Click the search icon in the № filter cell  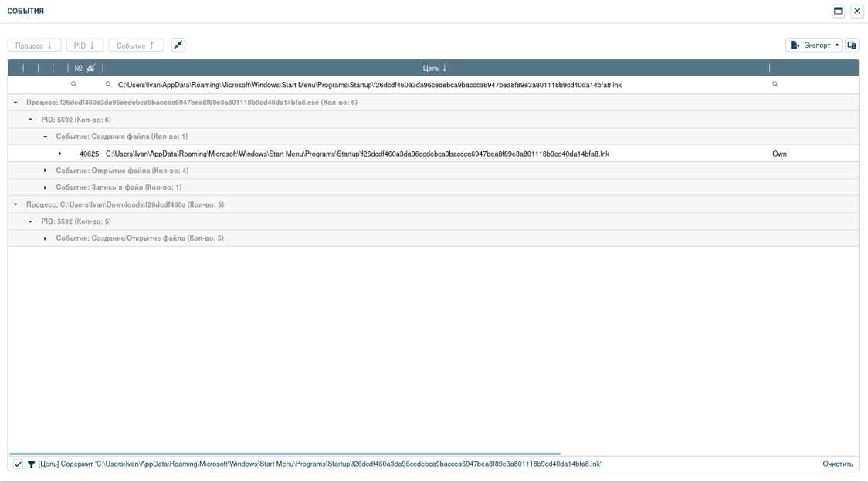(x=74, y=85)
